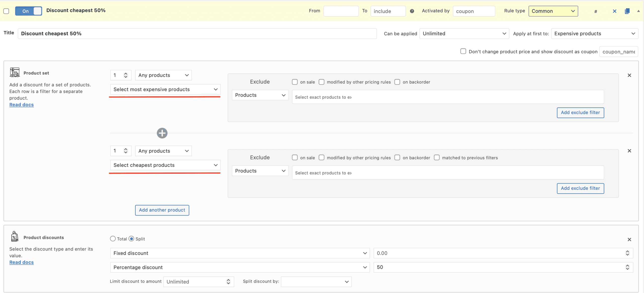Open the Percentage discount type dropdown

coord(239,267)
